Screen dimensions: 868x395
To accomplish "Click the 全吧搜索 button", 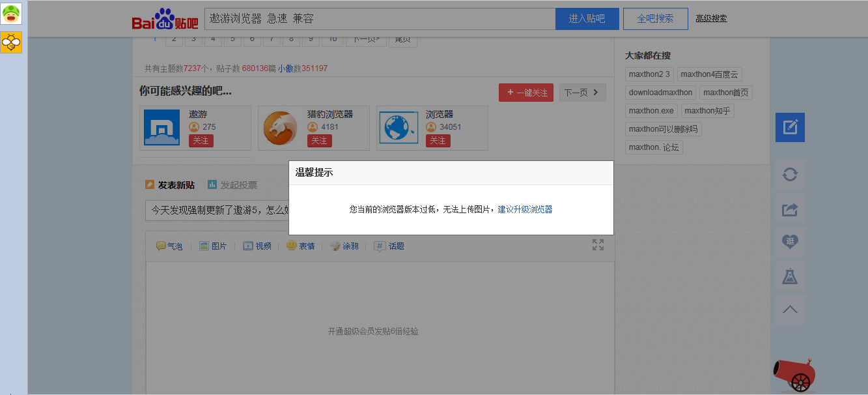I will coord(656,19).
